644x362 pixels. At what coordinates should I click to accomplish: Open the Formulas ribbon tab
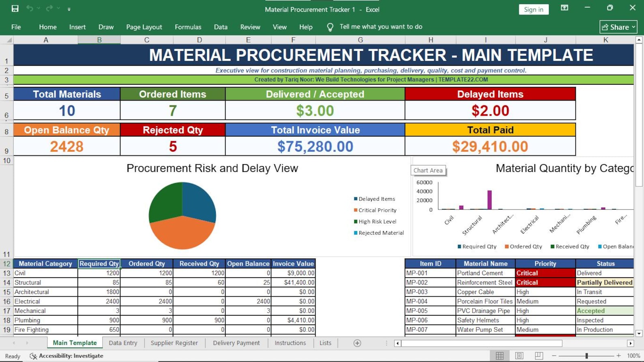[188, 27]
